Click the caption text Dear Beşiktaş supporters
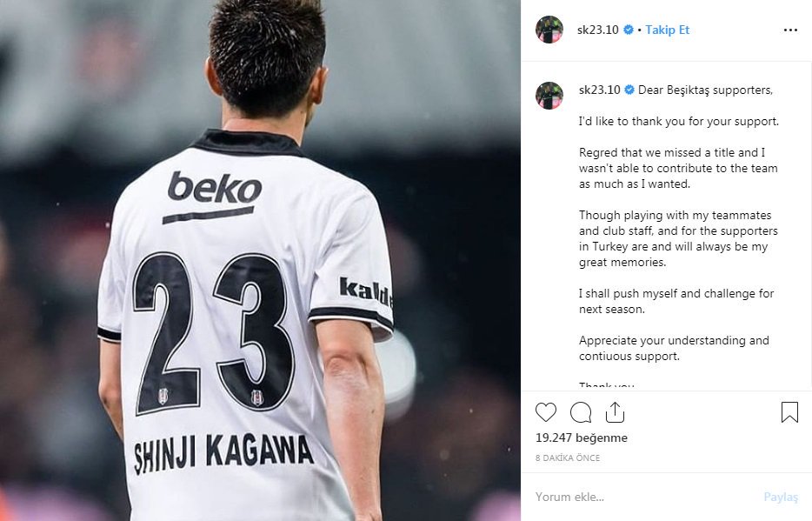Image resolution: width=812 pixels, height=521 pixels. pyautogui.click(x=705, y=90)
